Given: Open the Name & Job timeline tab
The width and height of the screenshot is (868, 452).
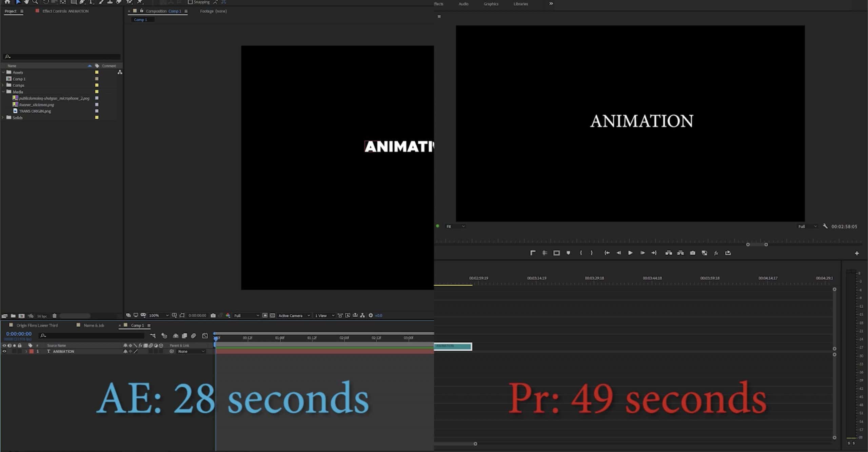Looking at the screenshot, I should (x=94, y=325).
